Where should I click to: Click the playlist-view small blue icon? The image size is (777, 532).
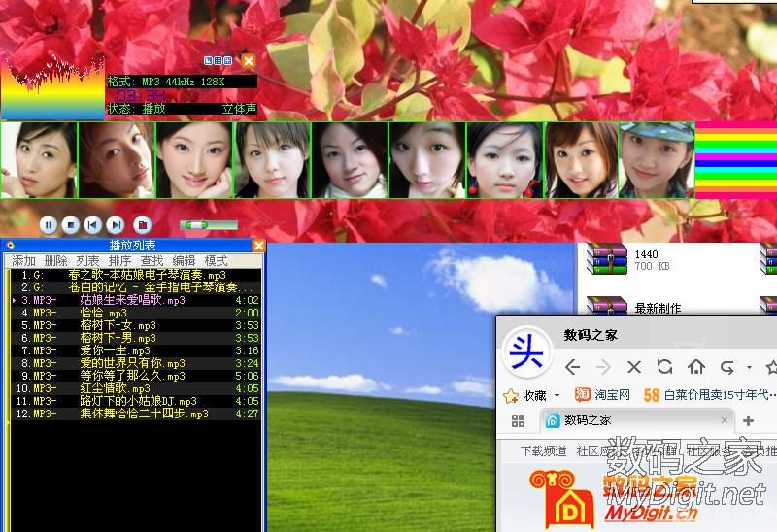pyautogui.click(x=218, y=60)
